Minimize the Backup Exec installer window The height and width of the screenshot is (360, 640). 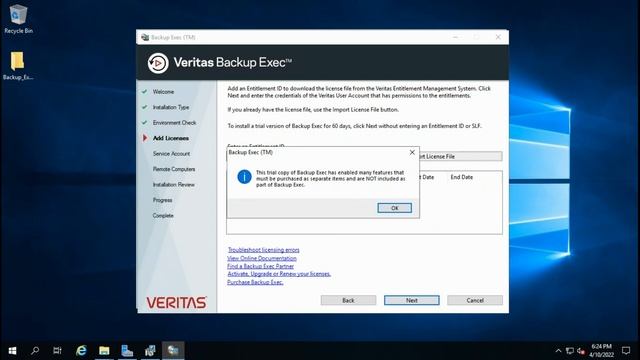point(456,37)
